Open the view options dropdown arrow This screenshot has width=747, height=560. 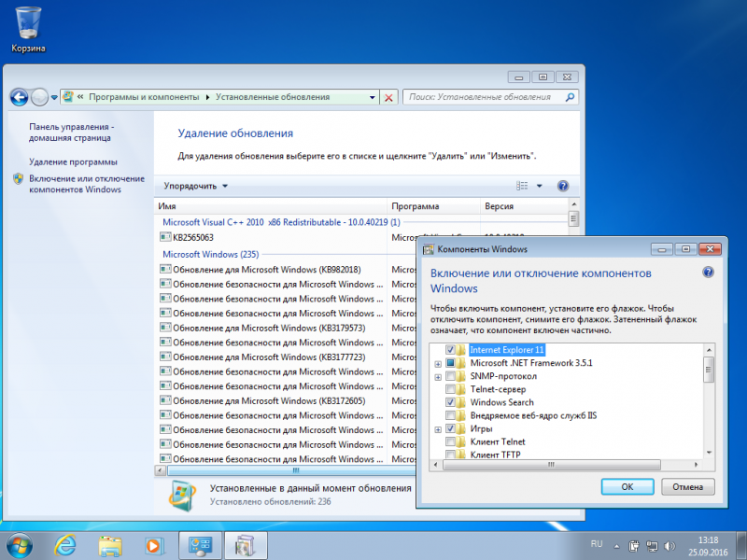pyautogui.click(x=540, y=186)
